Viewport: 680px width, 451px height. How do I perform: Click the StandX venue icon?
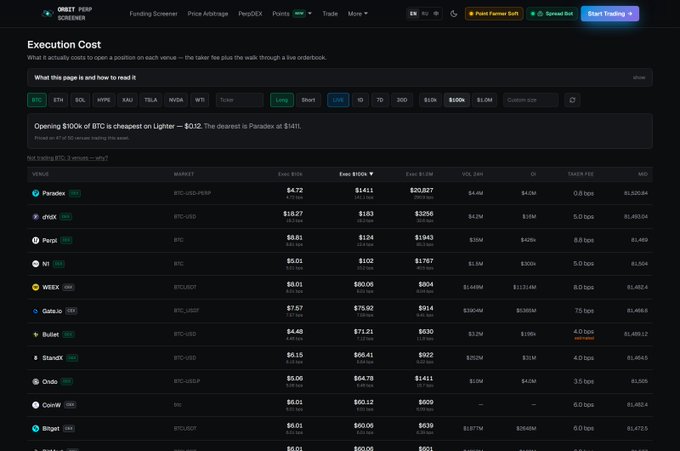(36, 358)
